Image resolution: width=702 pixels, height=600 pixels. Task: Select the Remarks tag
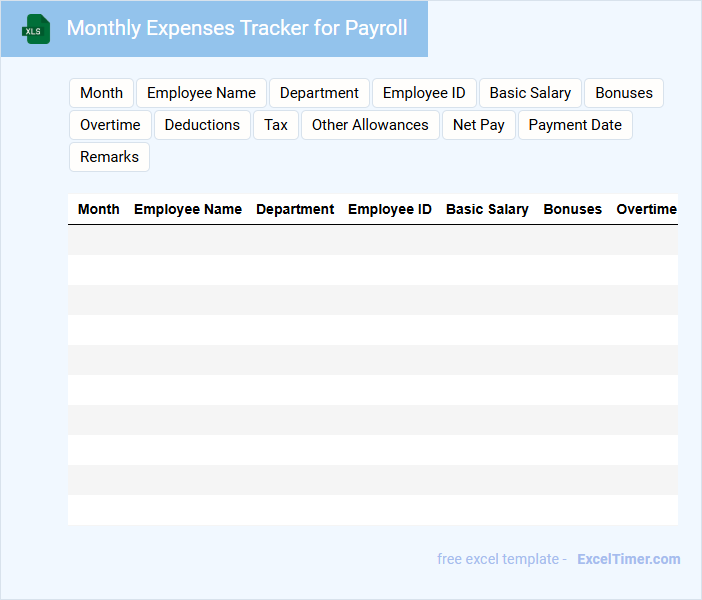click(109, 157)
